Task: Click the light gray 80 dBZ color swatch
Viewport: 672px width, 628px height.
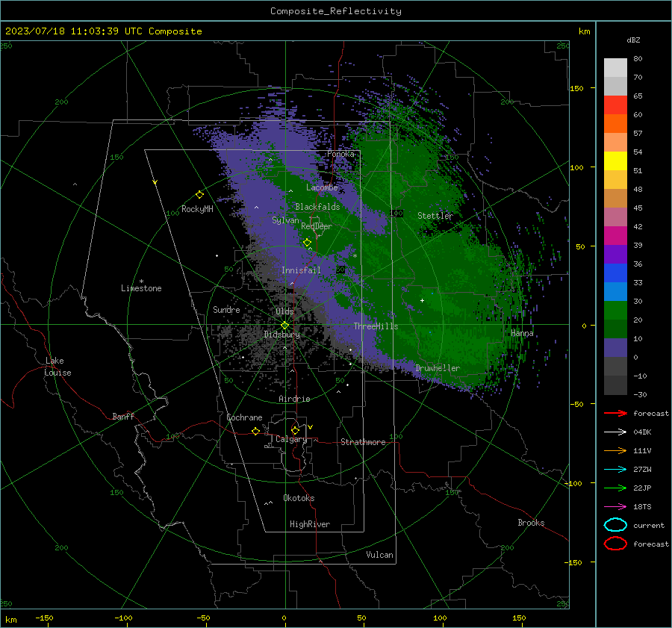Action: [615, 67]
